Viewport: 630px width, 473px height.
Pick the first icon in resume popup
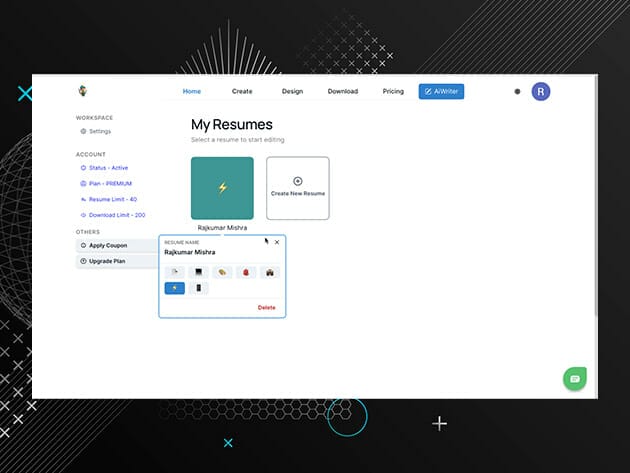pos(175,272)
